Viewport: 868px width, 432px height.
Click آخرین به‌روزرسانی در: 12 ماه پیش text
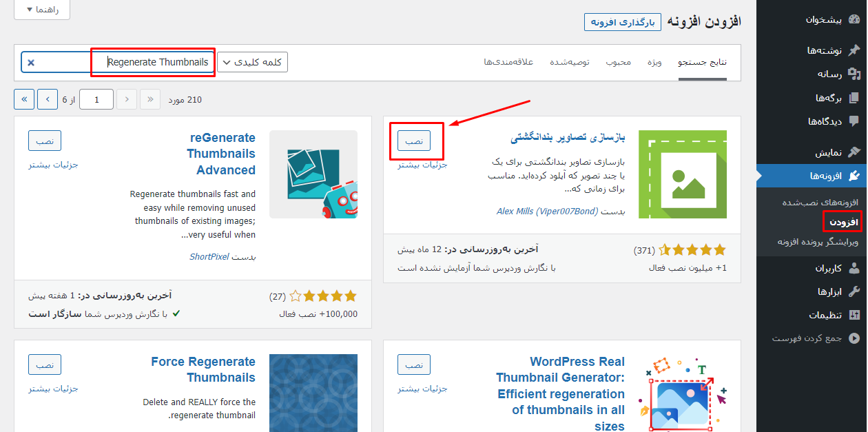[468, 249]
